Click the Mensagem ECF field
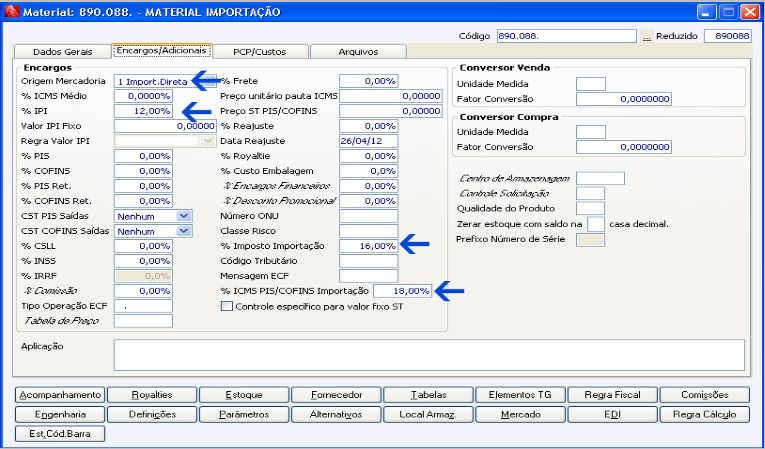Screen dimensions: 765x449 tap(368, 276)
